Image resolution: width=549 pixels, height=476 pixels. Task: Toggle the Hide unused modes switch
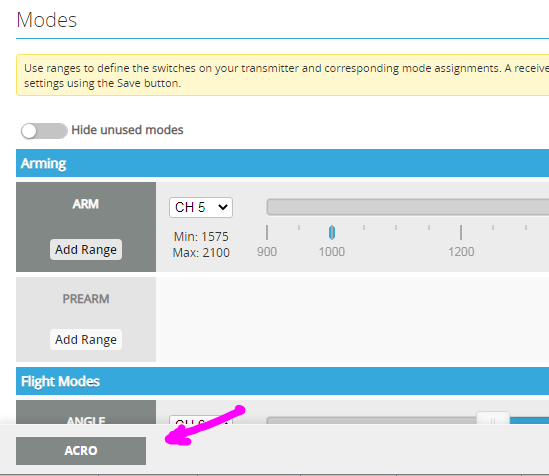click(x=44, y=131)
